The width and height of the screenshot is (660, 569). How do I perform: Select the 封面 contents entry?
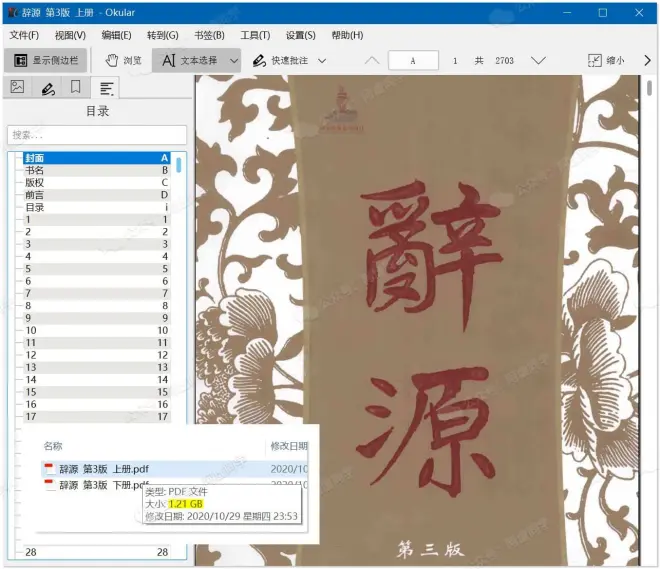96,158
